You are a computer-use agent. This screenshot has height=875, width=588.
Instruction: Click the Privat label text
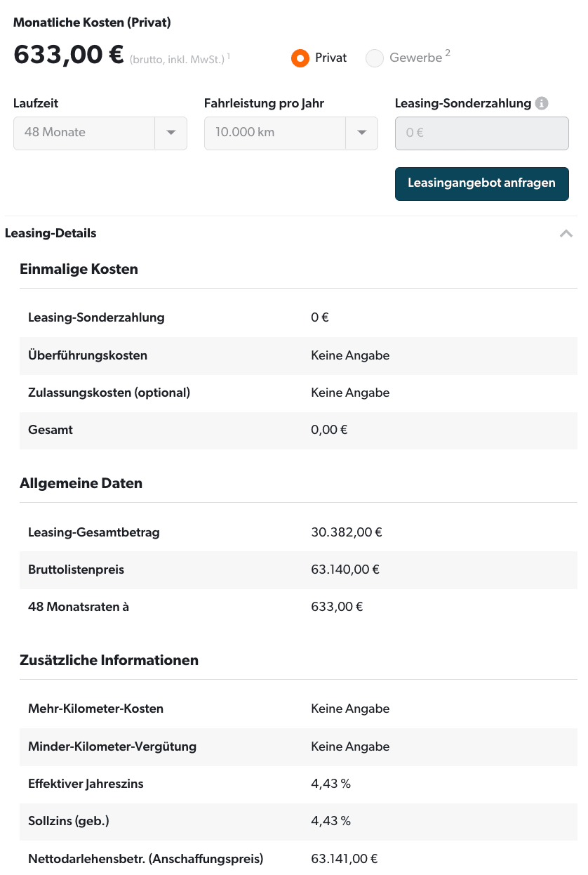pos(331,58)
